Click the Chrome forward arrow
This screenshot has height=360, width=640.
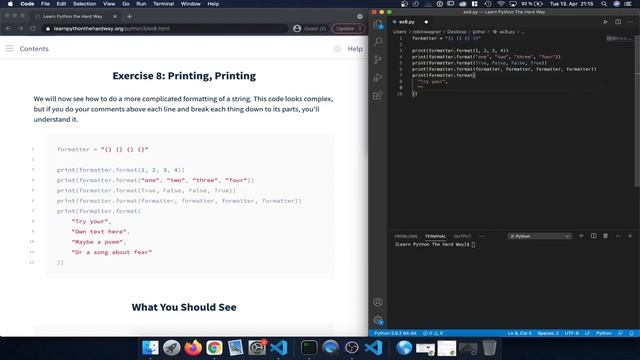click(20, 29)
